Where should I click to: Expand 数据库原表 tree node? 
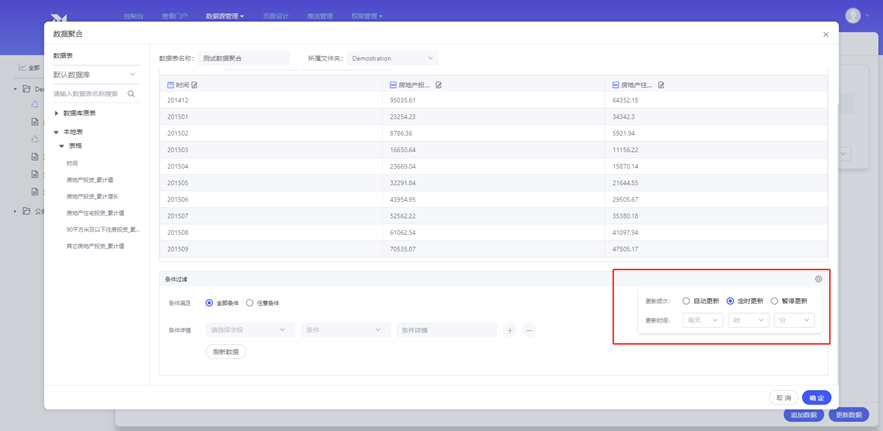coord(57,113)
